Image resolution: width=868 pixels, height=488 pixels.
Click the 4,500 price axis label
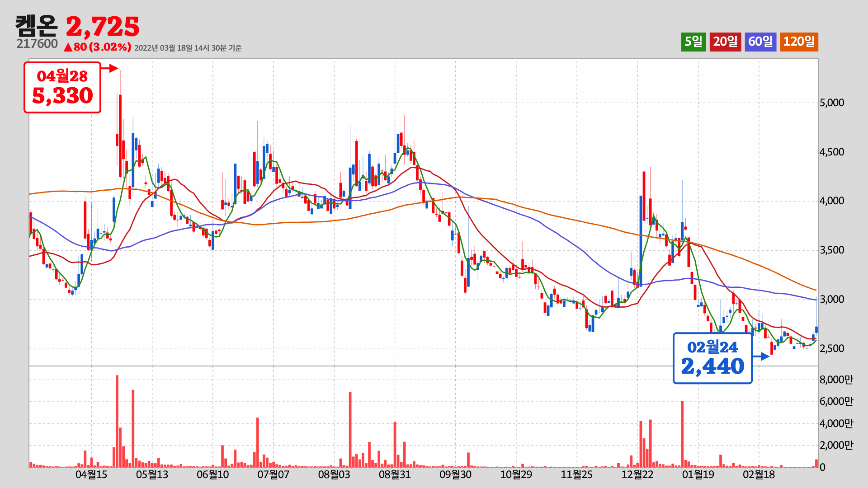click(832, 152)
